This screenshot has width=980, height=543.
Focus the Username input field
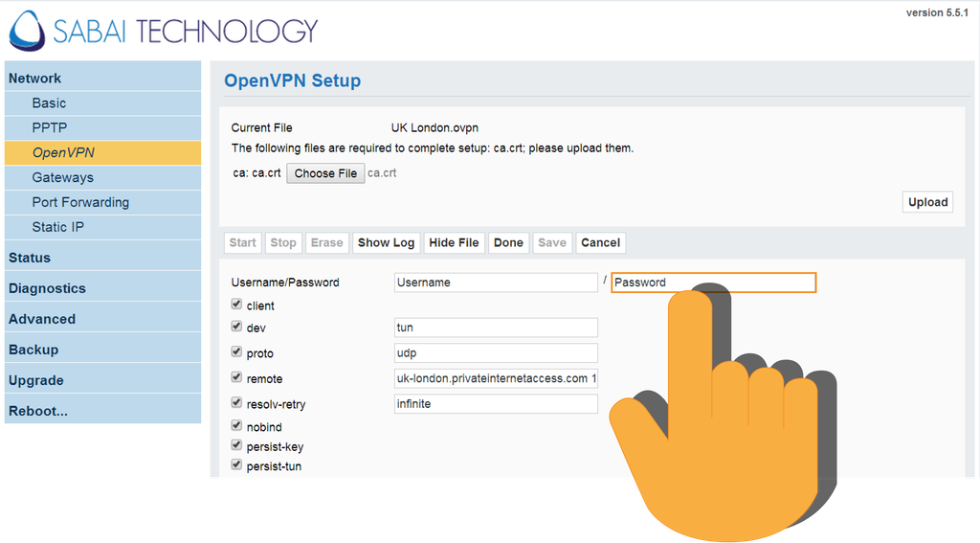click(x=496, y=283)
